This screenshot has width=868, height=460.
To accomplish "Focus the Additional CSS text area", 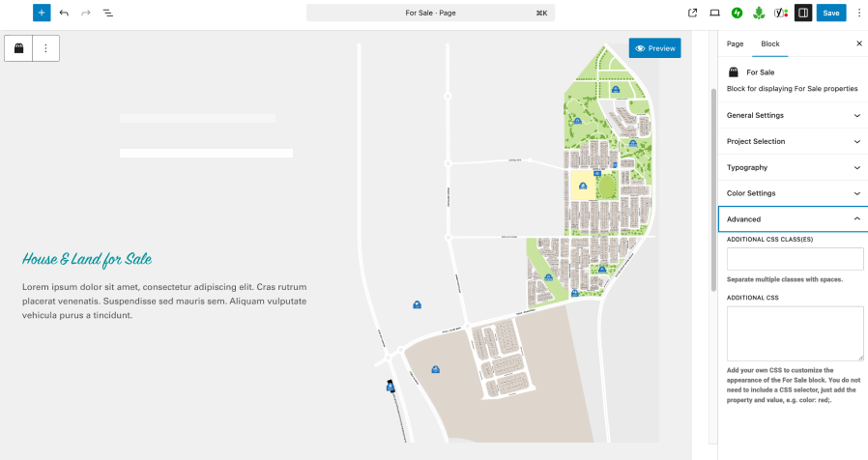I will click(x=795, y=333).
